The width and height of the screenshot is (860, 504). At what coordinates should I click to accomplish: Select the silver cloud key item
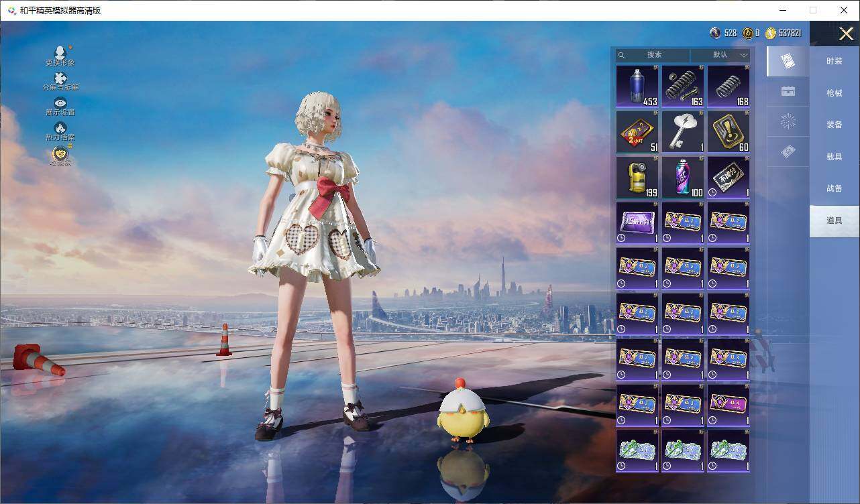click(x=683, y=132)
